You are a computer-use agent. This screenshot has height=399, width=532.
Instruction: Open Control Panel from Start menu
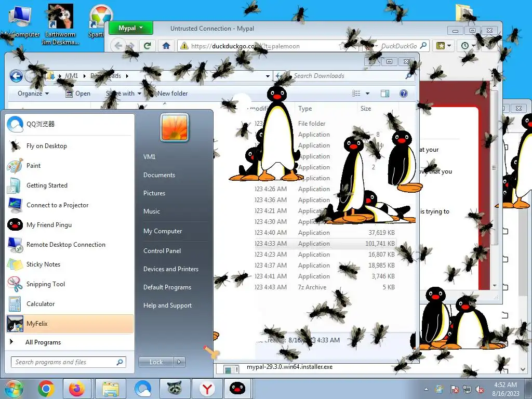162,251
